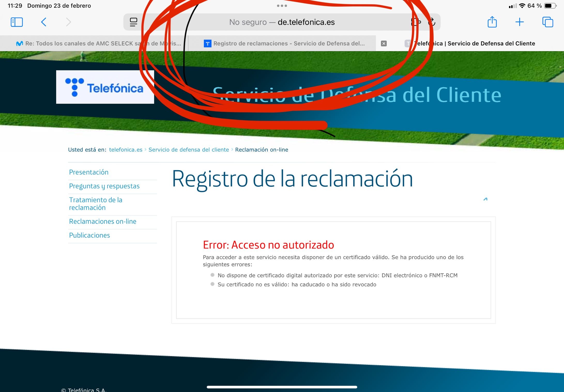Image resolution: width=564 pixels, height=392 pixels.
Task: Open Publicaciones in side menu
Action: (x=89, y=235)
